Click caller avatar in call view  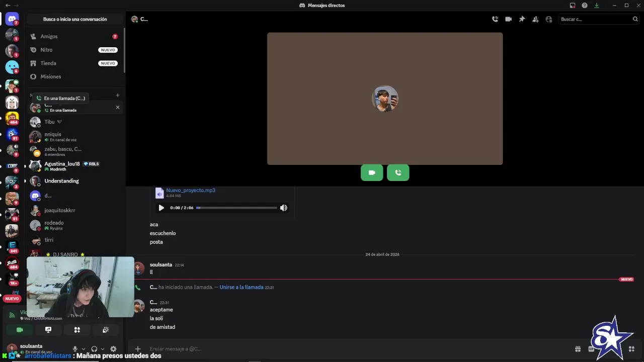385,99
